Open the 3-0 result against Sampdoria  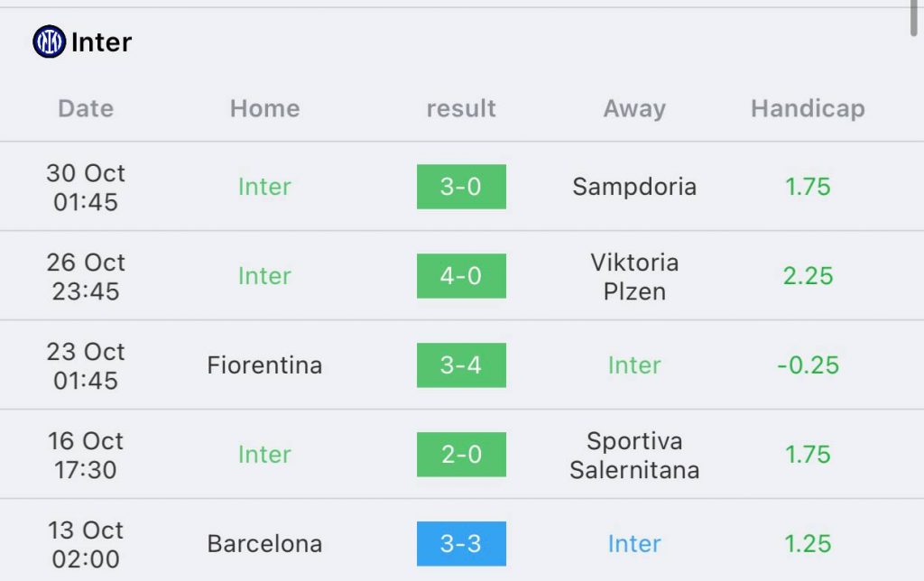(x=461, y=187)
